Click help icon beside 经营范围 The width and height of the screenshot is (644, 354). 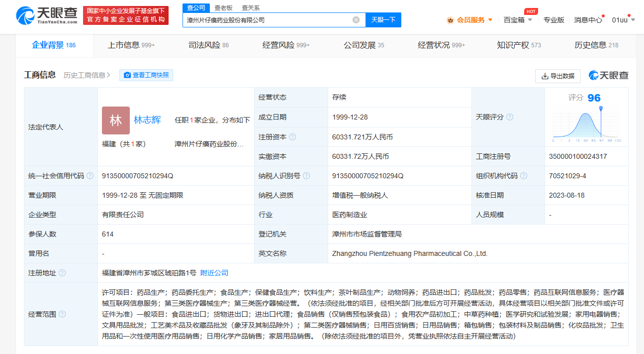coord(62,314)
